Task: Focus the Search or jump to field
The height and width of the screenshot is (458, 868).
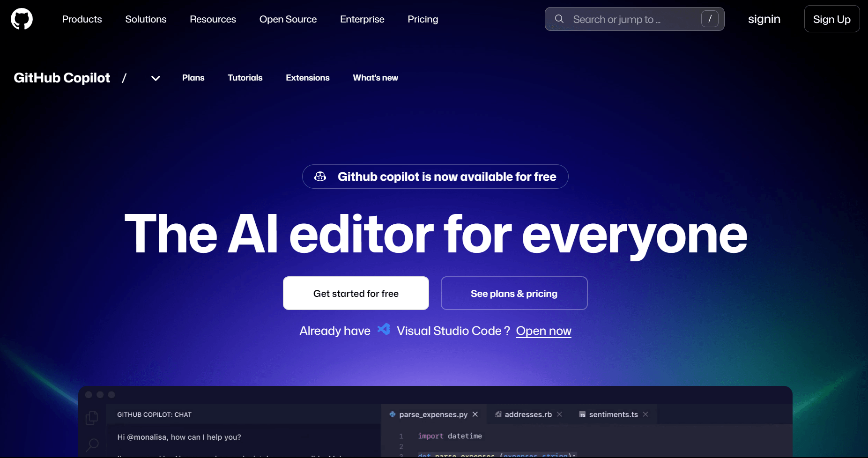Action: click(634, 19)
